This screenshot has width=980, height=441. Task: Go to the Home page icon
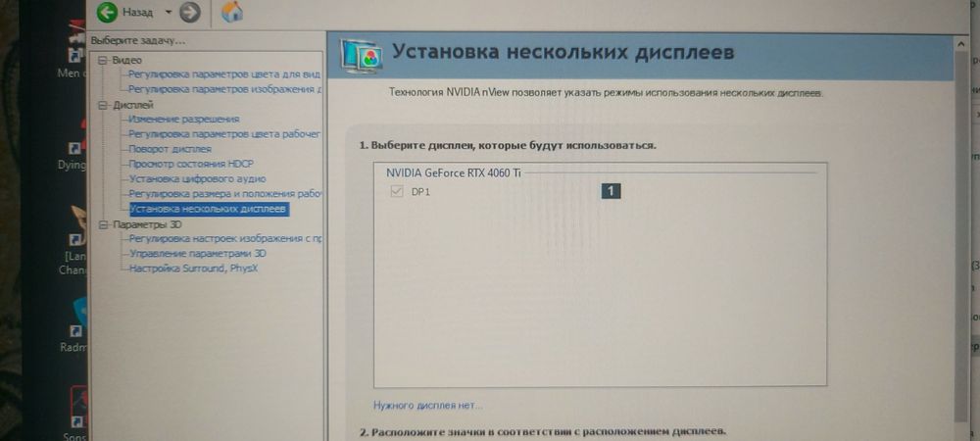click(232, 12)
